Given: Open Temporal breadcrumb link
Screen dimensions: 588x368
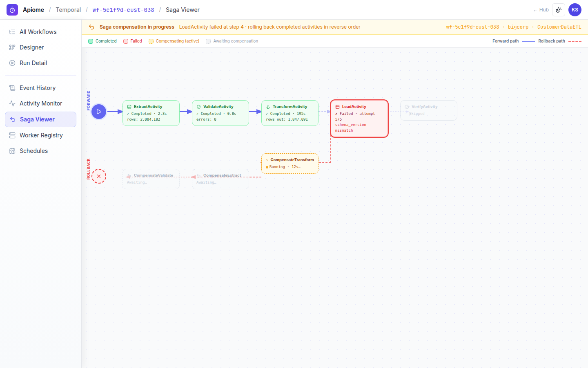Looking at the screenshot, I should coord(68,10).
